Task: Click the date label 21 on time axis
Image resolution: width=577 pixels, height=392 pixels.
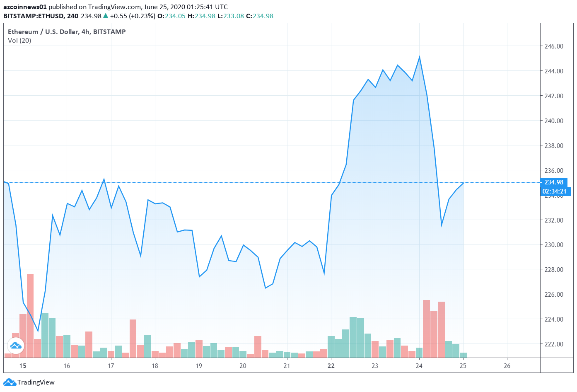Action: tap(287, 365)
